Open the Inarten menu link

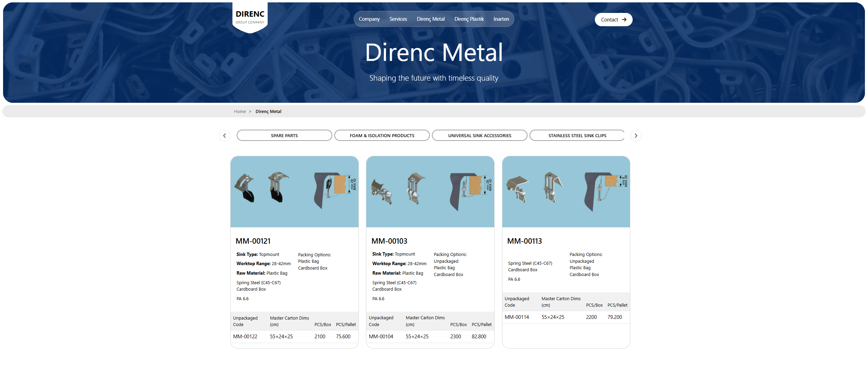501,19
